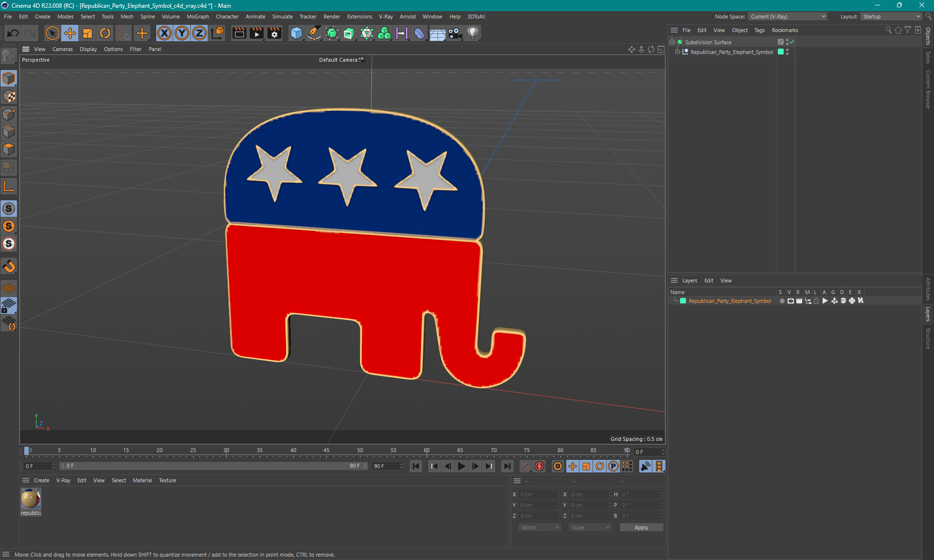Open Edit Render Settings

click(274, 33)
